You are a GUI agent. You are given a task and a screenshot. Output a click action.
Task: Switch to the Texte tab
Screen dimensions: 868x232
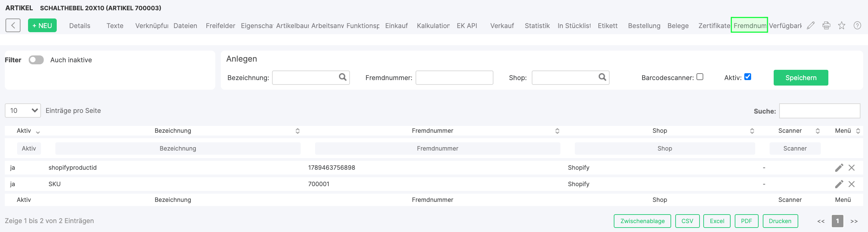[115, 26]
